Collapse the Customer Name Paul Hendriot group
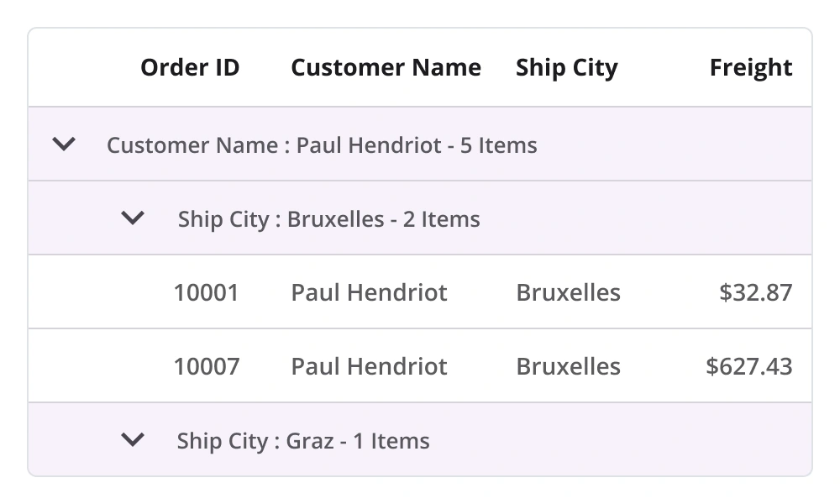 [64, 144]
